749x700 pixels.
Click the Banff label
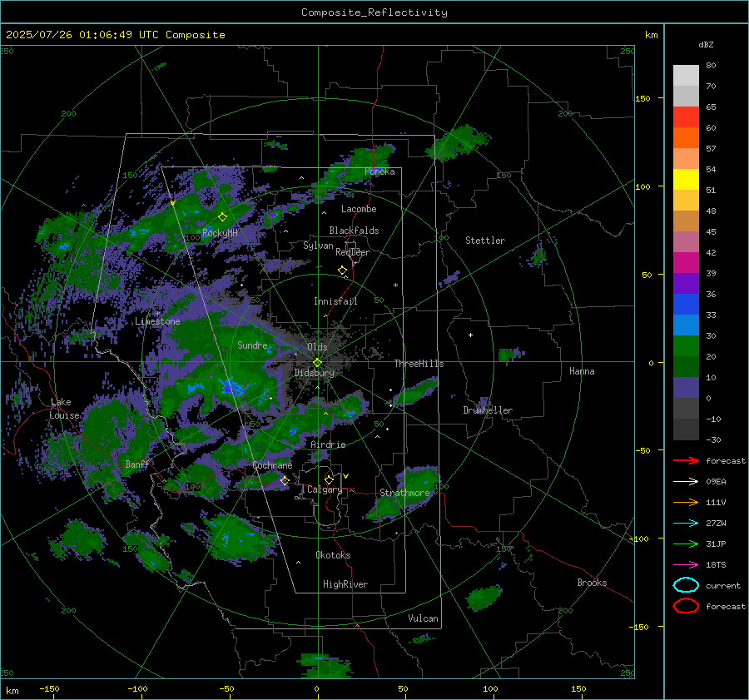[x=137, y=464]
